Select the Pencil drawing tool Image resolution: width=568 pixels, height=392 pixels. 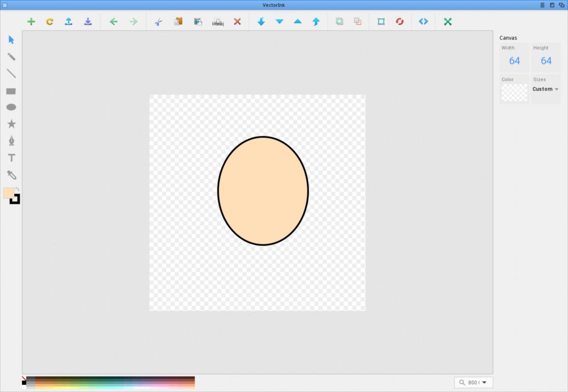click(11, 57)
